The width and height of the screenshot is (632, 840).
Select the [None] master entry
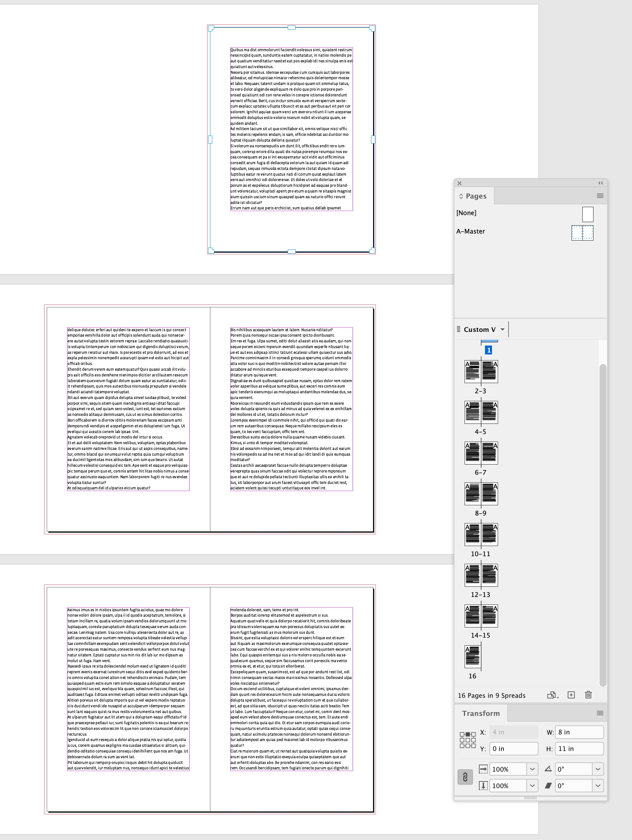[467, 213]
